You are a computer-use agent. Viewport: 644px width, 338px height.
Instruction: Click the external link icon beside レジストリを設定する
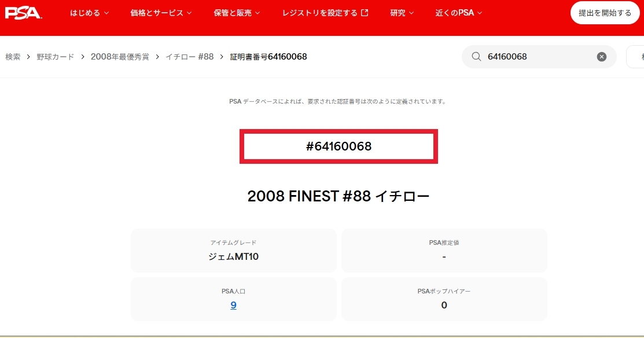(365, 13)
